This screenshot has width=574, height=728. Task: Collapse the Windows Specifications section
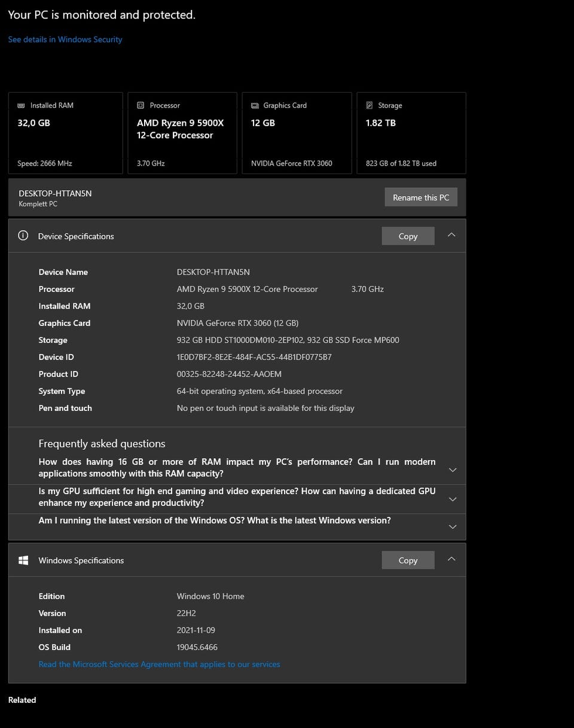tap(451, 559)
